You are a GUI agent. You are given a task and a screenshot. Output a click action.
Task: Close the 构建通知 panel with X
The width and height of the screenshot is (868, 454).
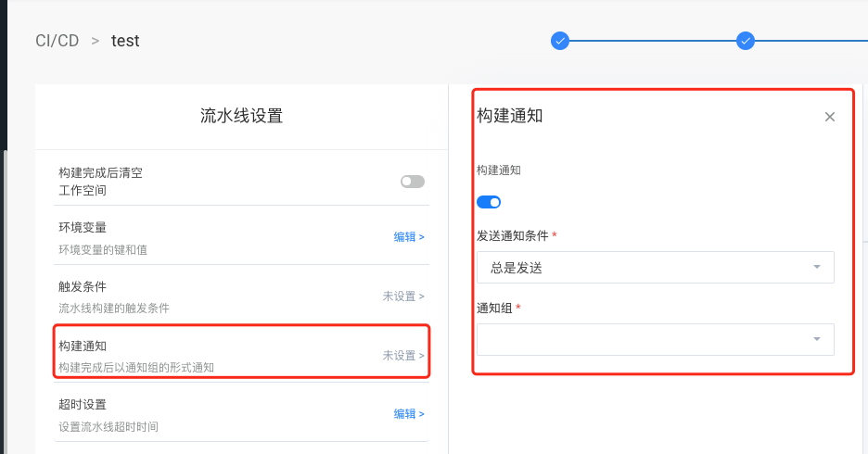pos(830,117)
